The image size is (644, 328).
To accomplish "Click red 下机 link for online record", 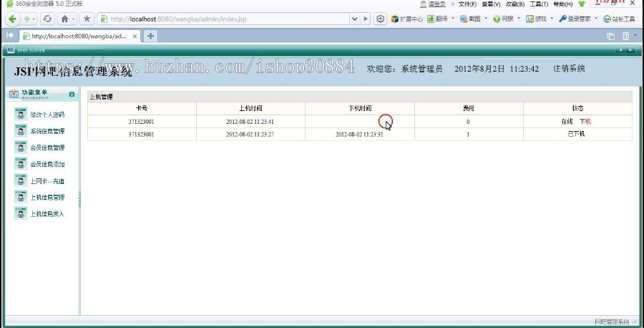I will coord(585,122).
